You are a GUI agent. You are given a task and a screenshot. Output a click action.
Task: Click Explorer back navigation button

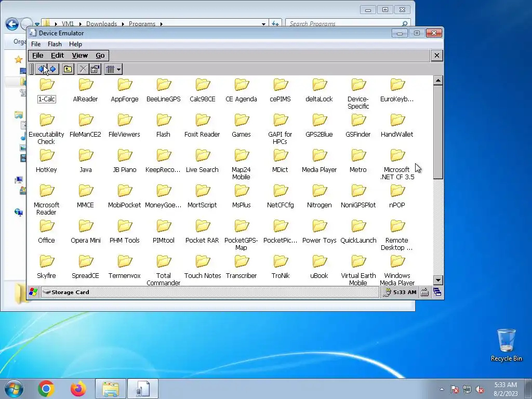tap(12, 24)
